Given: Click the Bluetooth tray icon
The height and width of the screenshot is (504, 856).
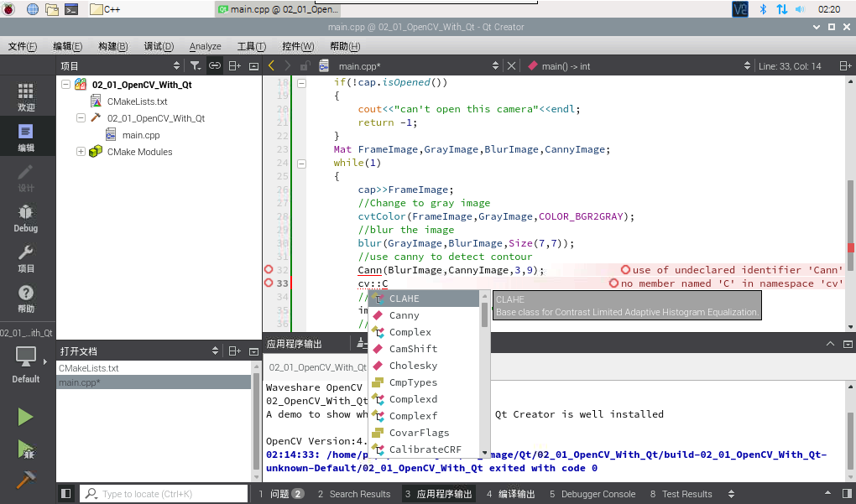Looking at the screenshot, I should [763, 9].
